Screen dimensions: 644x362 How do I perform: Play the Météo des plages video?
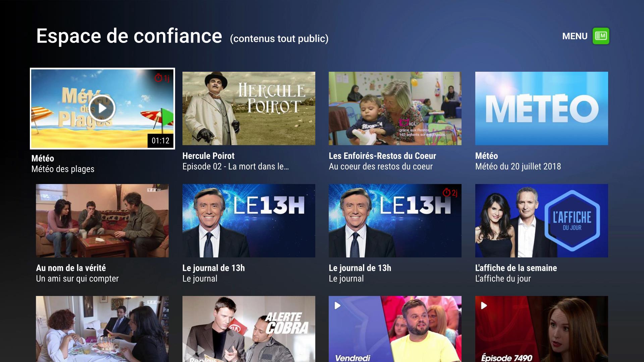[102, 108]
